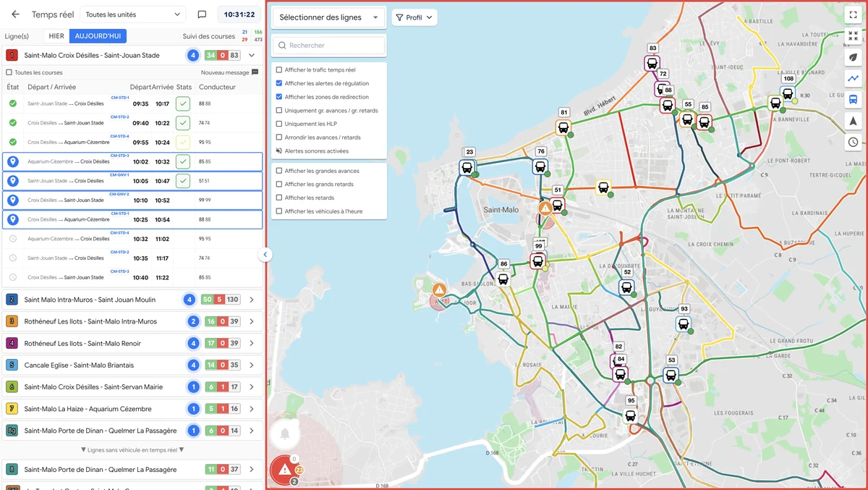Image resolution: width=868 pixels, height=490 pixels.
Task: Enable Afficher les grands retards
Action: tap(279, 185)
